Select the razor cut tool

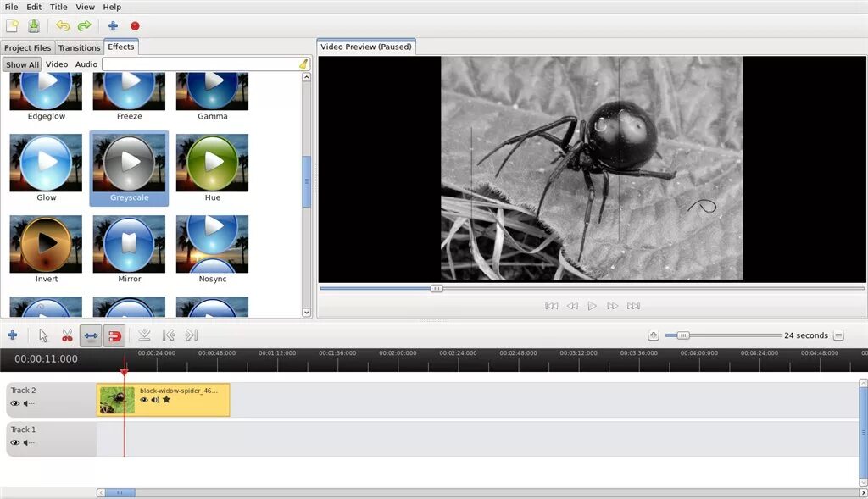(67, 335)
